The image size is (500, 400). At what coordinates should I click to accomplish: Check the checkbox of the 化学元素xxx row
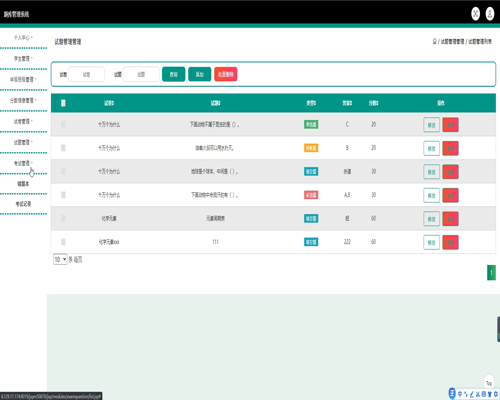[63, 242]
